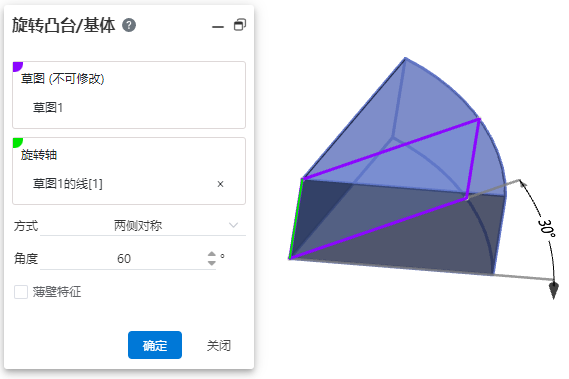The height and width of the screenshot is (379, 569).
Task: Enable the 薄壁特征 checkbox
Action: (x=21, y=292)
